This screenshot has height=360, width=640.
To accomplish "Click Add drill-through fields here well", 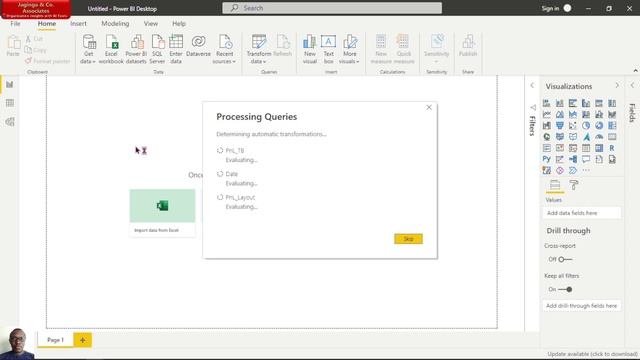I will coord(582,306).
